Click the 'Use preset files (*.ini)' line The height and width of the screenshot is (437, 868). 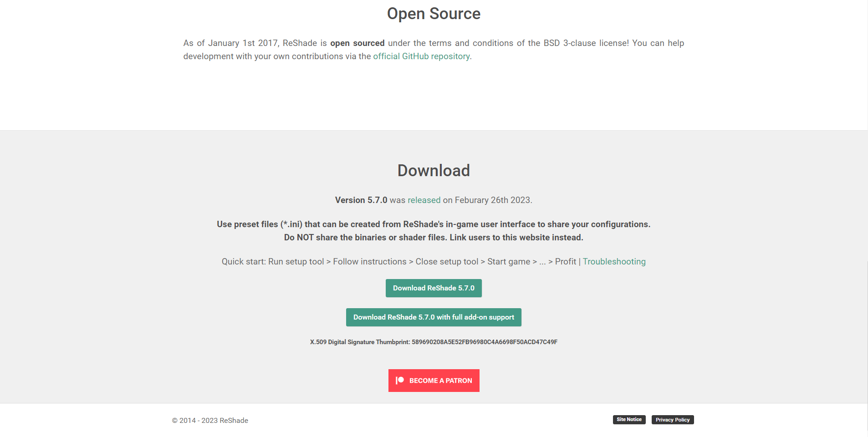[x=434, y=224]
